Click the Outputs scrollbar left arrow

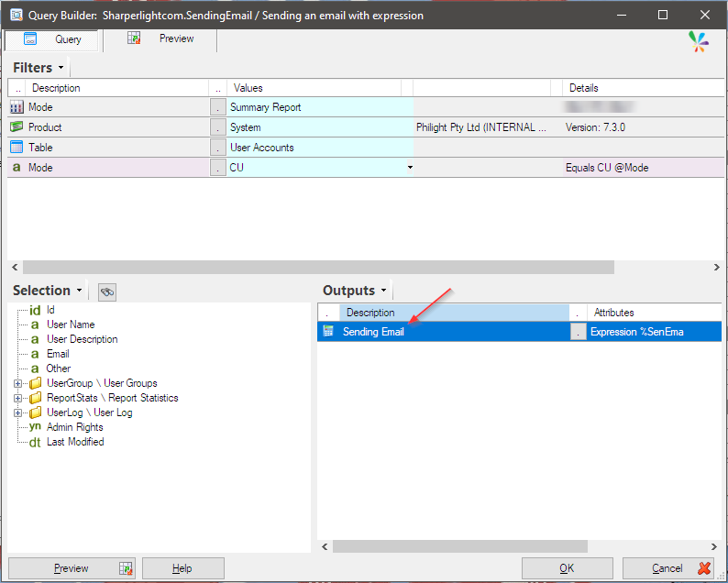click(x=325, y=546)
